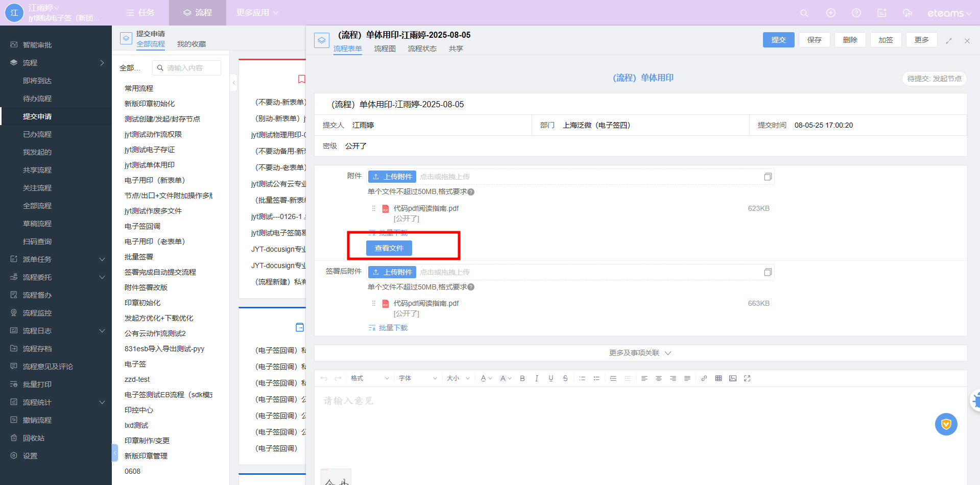Open the help question mark icon

856,13
